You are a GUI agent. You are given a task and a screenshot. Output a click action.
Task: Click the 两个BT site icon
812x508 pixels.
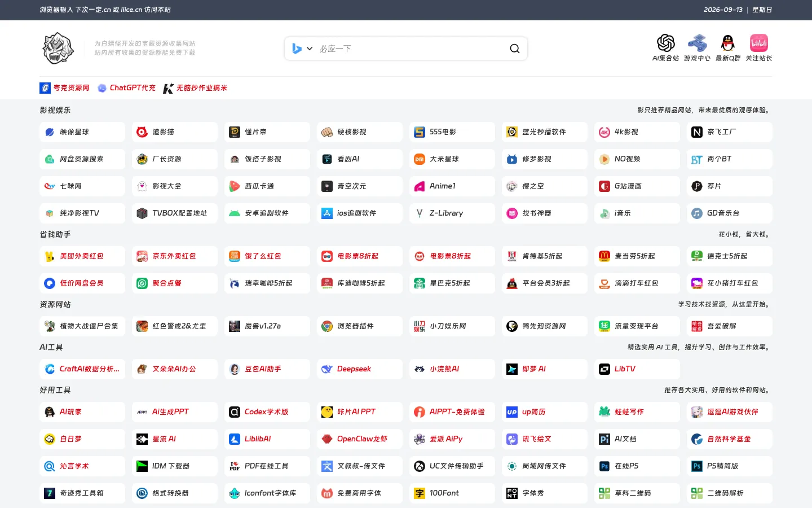pyautogui.click(x=697, y=159)
